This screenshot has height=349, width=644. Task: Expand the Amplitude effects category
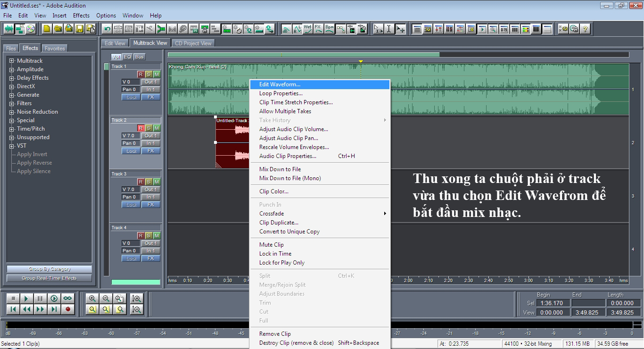click(x=12, y=69)
